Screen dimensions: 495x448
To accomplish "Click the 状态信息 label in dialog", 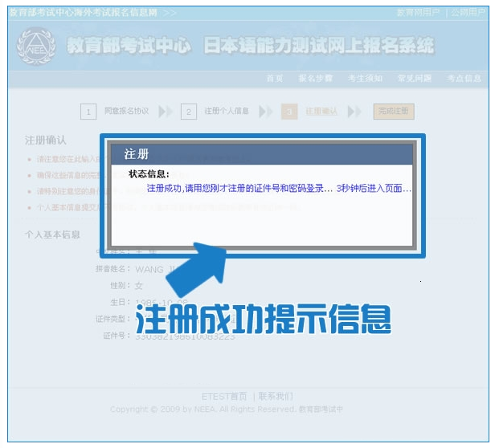I will [149, 174].
